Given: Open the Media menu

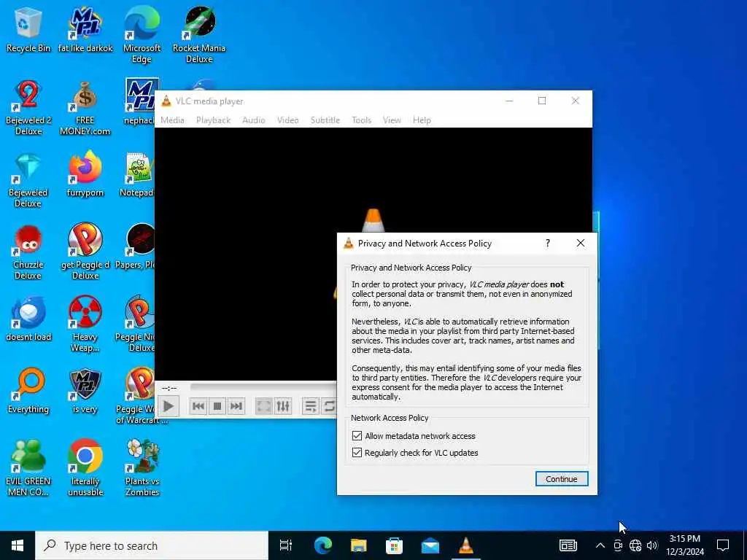Looking at the screenshot, I should tap(172, 120).
